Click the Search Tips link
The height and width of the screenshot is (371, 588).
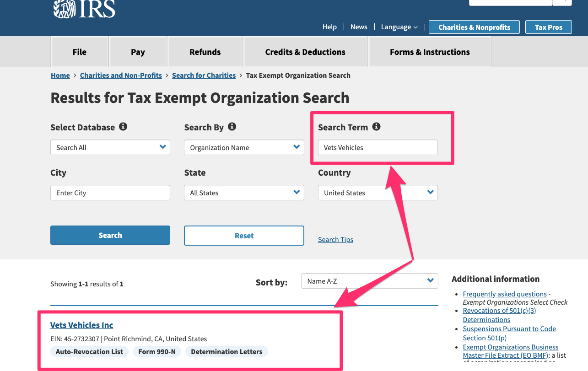pyautogui.click(x=335, y=240)
